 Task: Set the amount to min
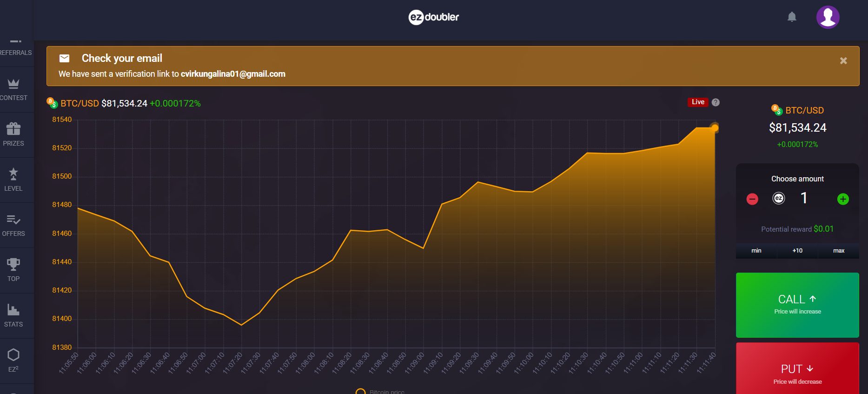pos(756,251)
